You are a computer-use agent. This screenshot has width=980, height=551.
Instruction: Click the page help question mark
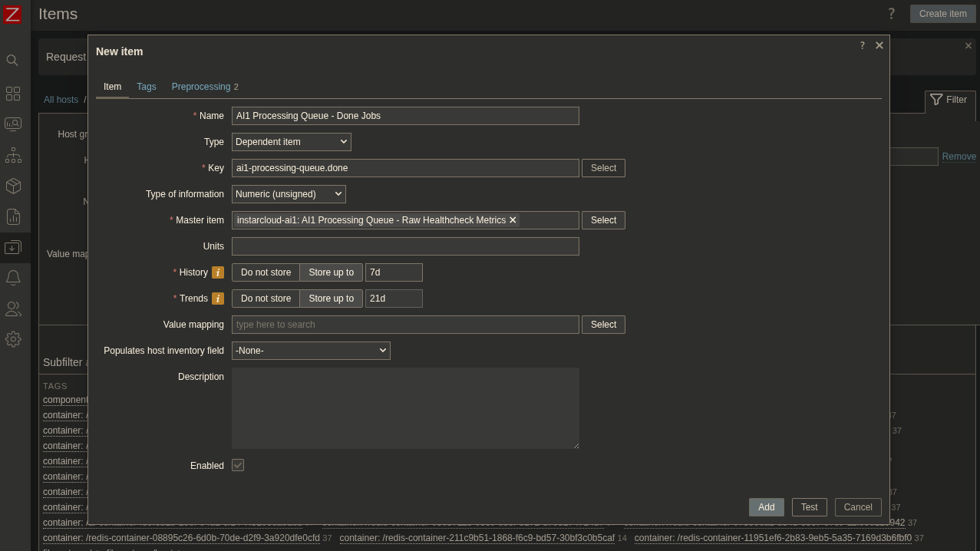(x=891, y=14)
